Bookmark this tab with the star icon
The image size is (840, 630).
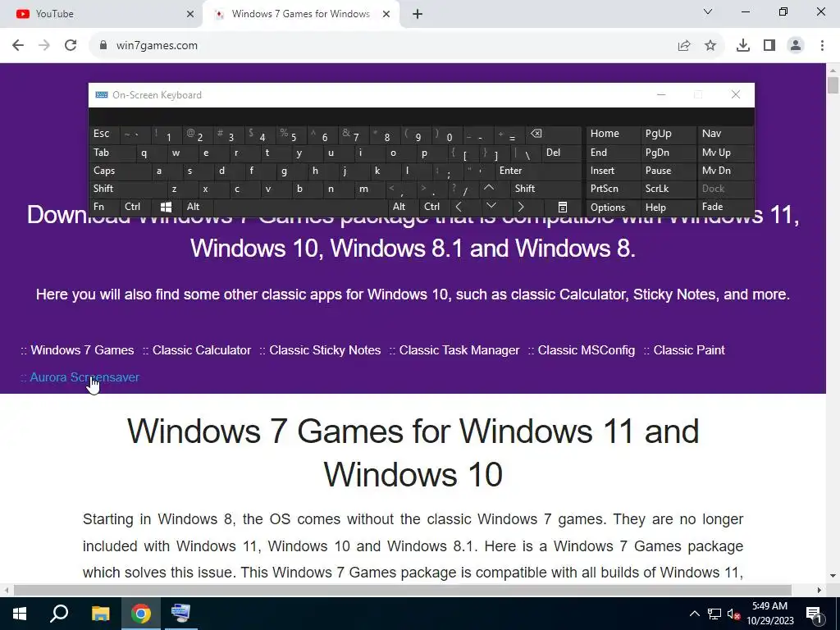click(710, 46)
